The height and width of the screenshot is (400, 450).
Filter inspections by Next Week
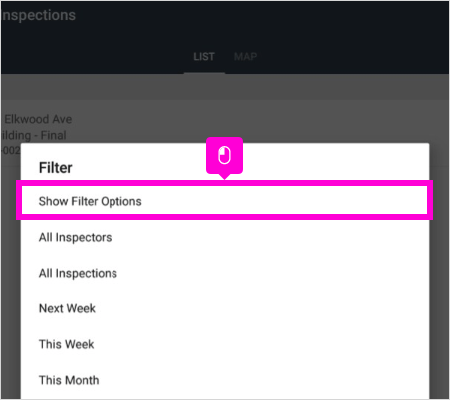tap(67, 308)
